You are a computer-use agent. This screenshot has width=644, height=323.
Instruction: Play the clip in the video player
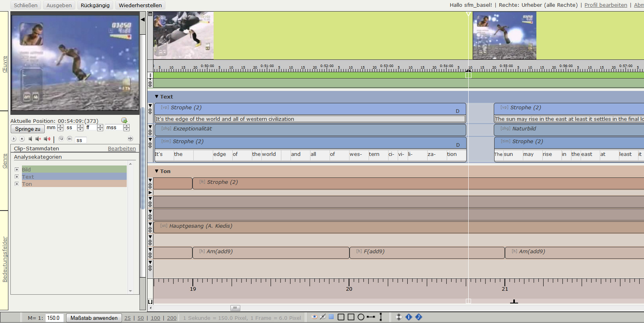click(14, 139)
